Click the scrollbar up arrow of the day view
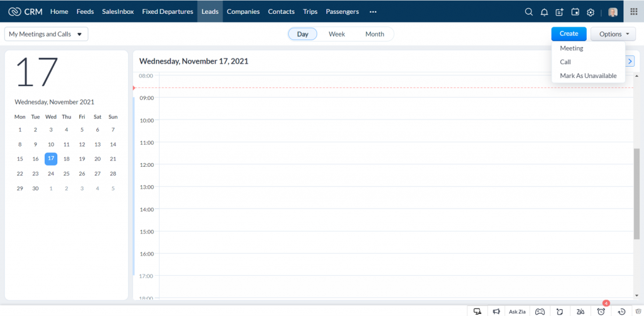The height and width of the screenshot is (316, 644). 636,76
